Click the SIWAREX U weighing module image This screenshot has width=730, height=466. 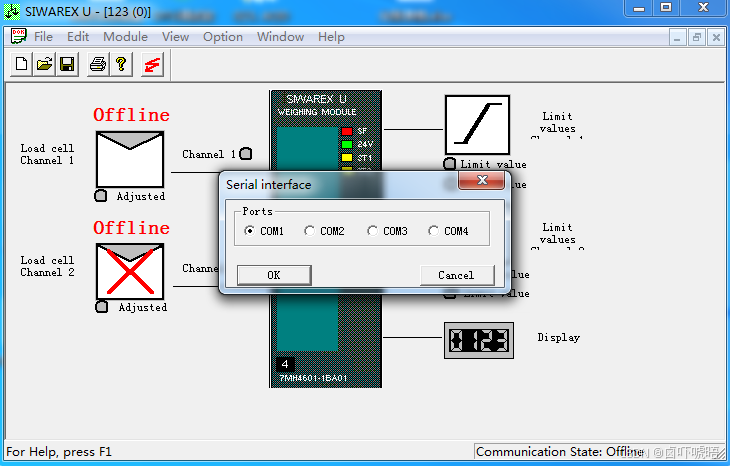(x=325, y=239)
